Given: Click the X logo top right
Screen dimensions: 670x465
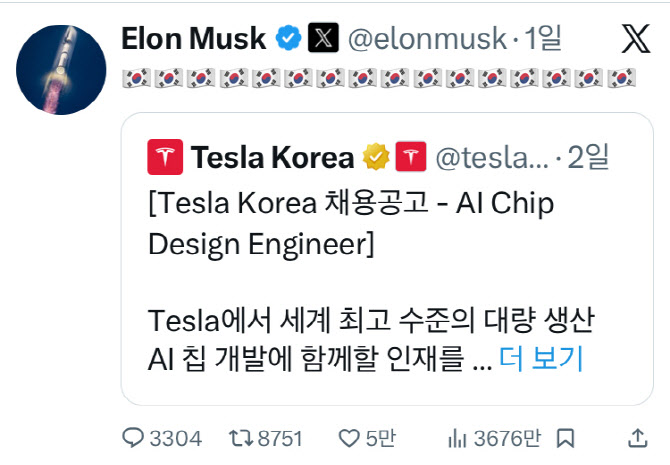Looking at the screenshot, I should tap(636, 39).
